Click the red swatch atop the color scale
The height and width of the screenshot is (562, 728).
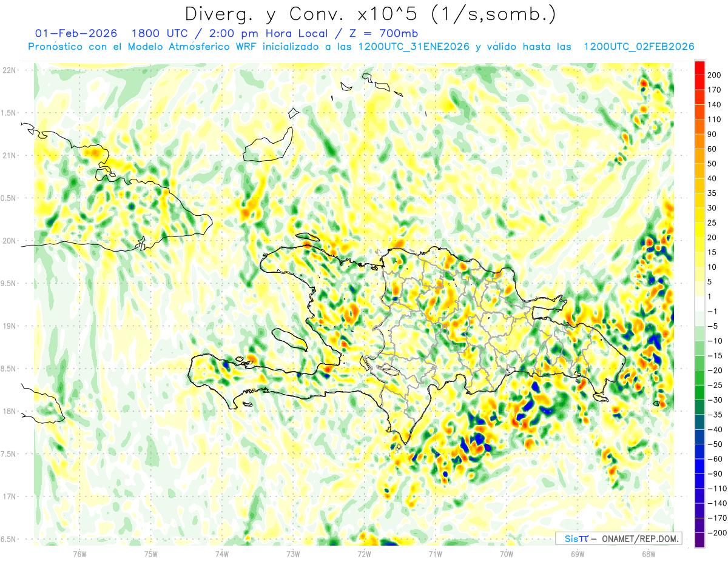click(x=699, y=68)
